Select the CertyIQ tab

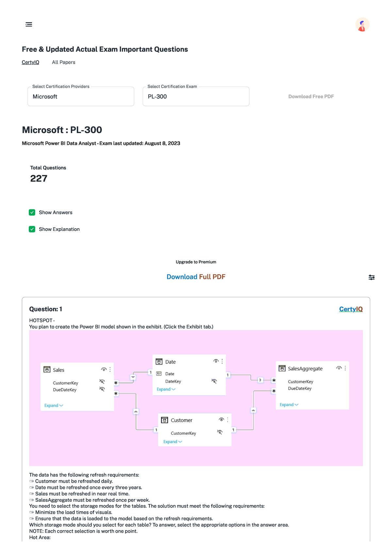click(x=30, y=62)
